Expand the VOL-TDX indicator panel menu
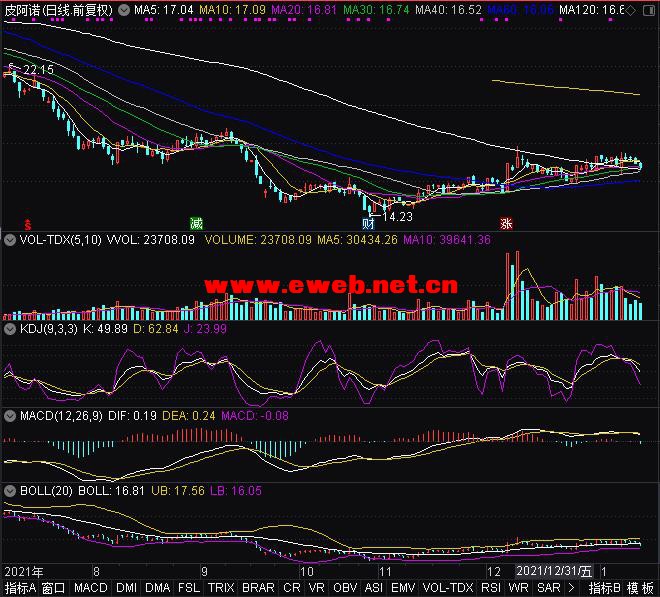Image resolution: width=660 pixels, height=597 pixels. point(8,240)
